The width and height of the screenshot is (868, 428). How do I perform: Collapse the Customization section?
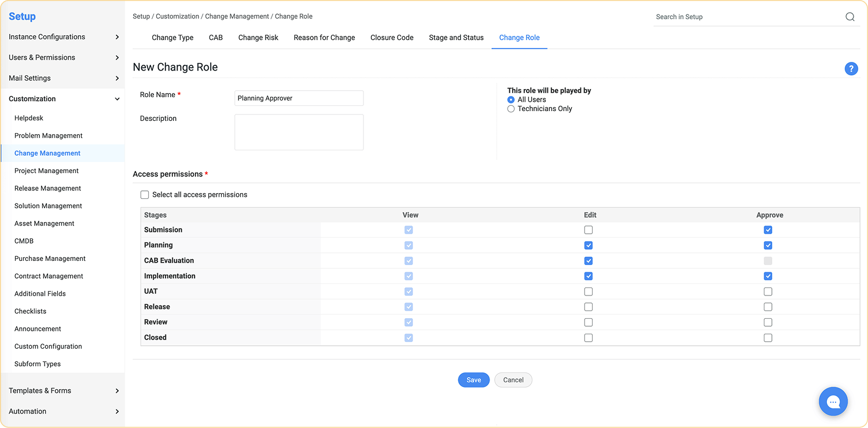(62, 99)
